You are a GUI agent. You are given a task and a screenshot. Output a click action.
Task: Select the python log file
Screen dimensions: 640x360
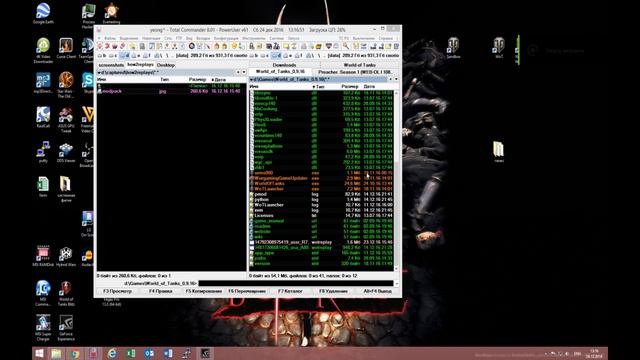coord(322,200)
